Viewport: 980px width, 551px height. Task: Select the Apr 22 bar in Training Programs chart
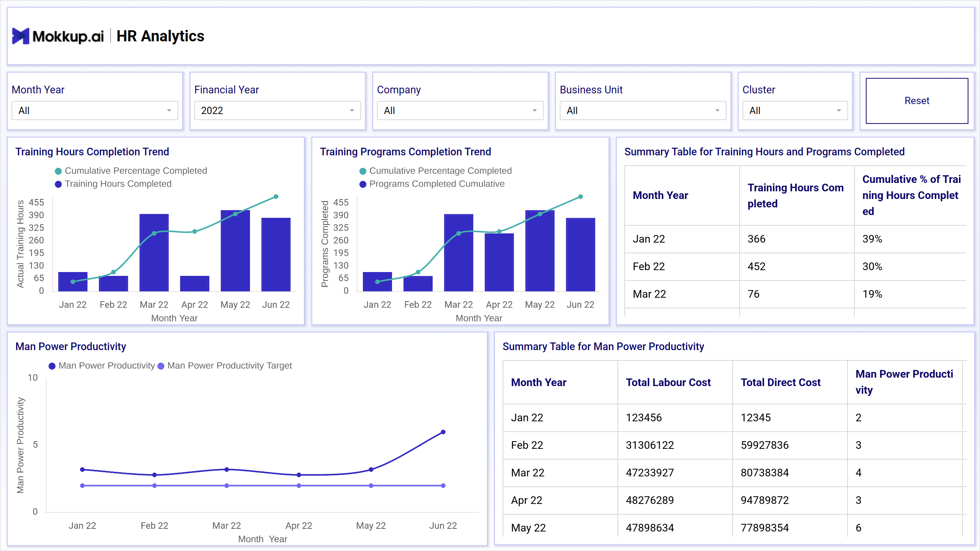(499, 262)
